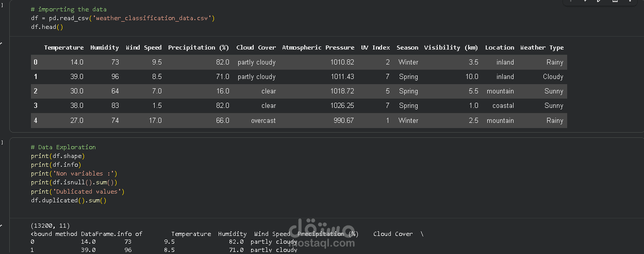Click wind speed cell 17.0 in row 4
Image resolution: width=644 pixels, height=254 pixels.
(155, 120)
